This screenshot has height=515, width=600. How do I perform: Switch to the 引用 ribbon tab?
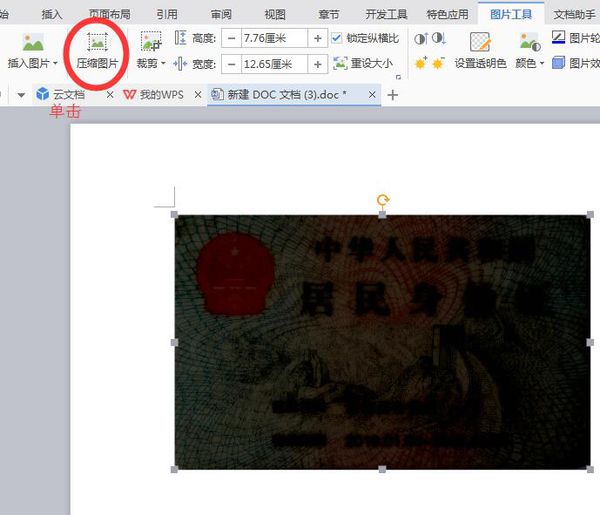click(167, 15)
